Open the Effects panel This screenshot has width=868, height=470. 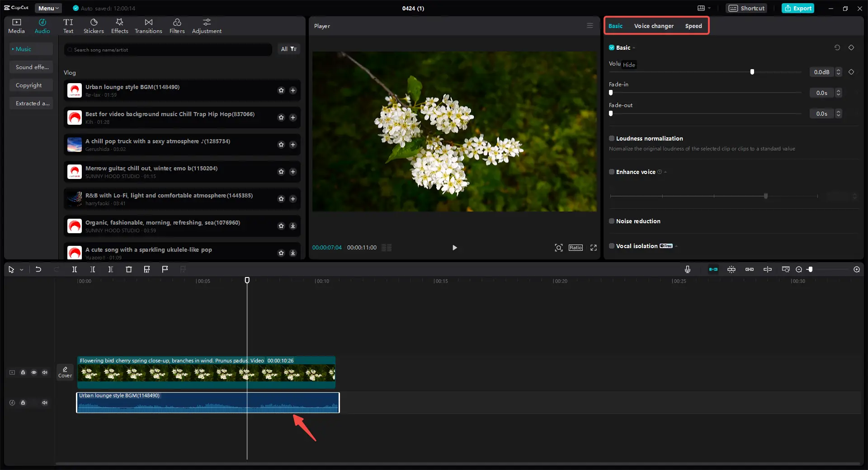(119, 25)
